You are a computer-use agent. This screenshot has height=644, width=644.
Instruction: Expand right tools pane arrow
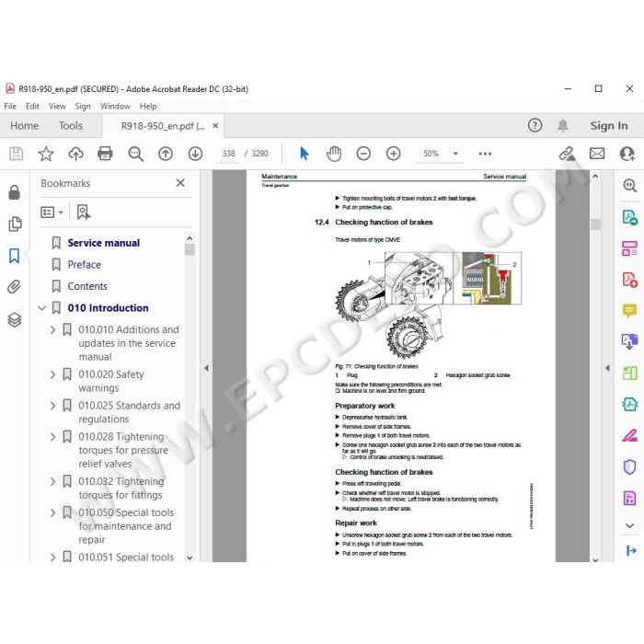(631, 550)
